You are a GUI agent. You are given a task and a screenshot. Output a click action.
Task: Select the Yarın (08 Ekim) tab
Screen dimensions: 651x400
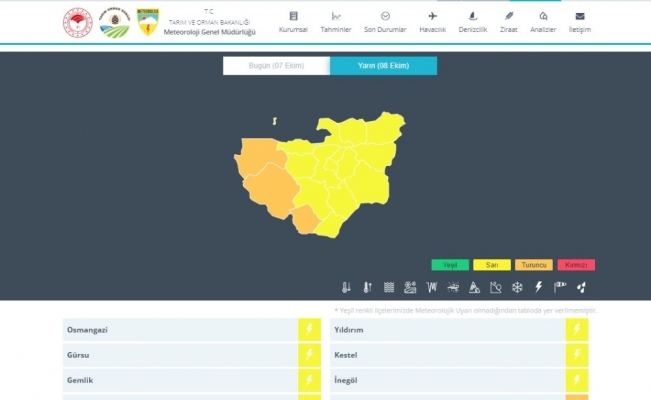pyautogui.click(x=383, y=66)
